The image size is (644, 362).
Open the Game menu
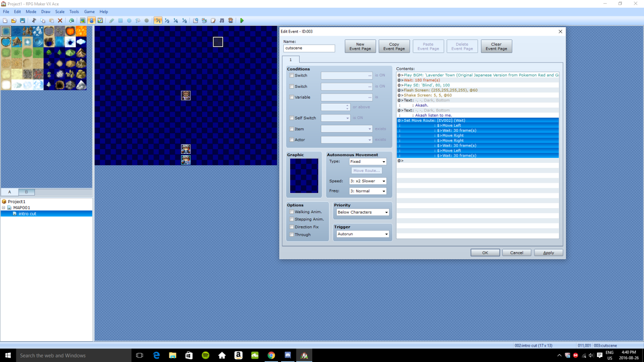pos(89,11)
